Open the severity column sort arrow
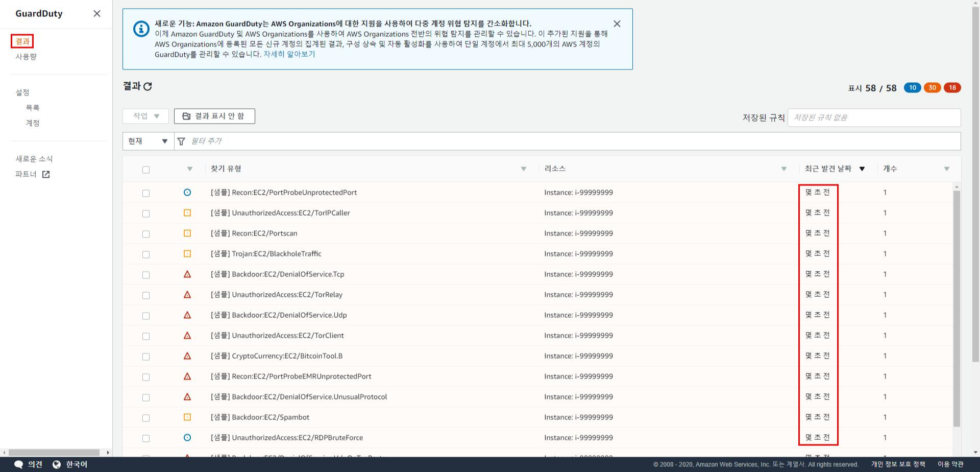Screen dimensions: 980x472 click(190, 169)
